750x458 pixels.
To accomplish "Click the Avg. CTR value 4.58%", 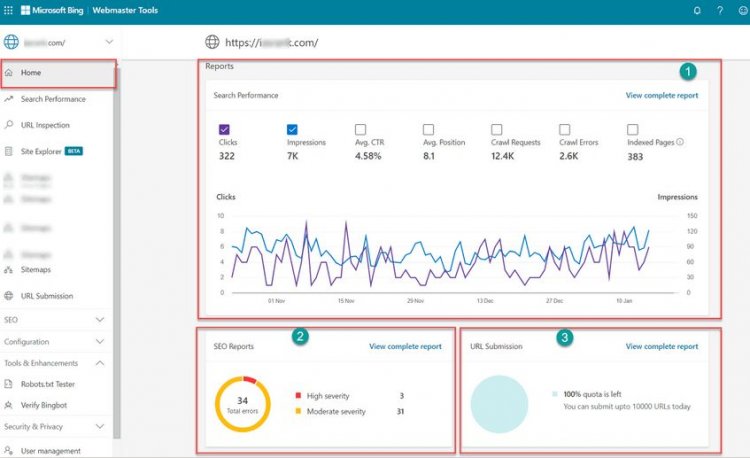I will [368, 156].
